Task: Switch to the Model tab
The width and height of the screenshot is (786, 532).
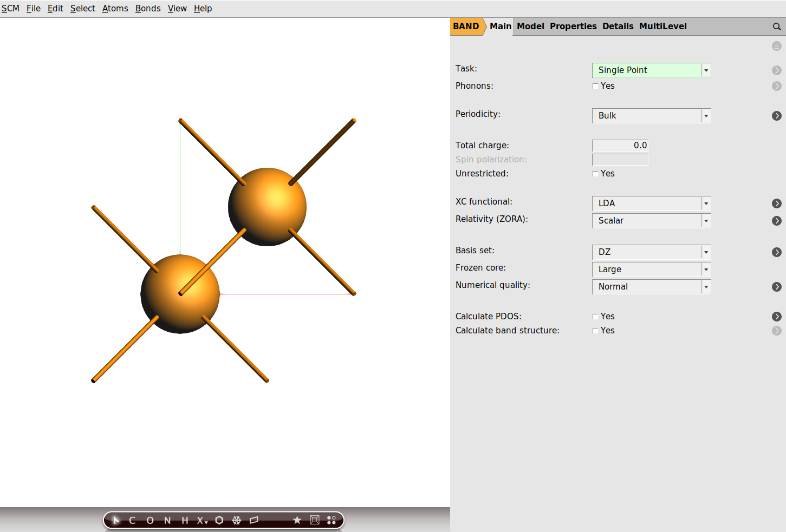Action: (x=530, y=26)
